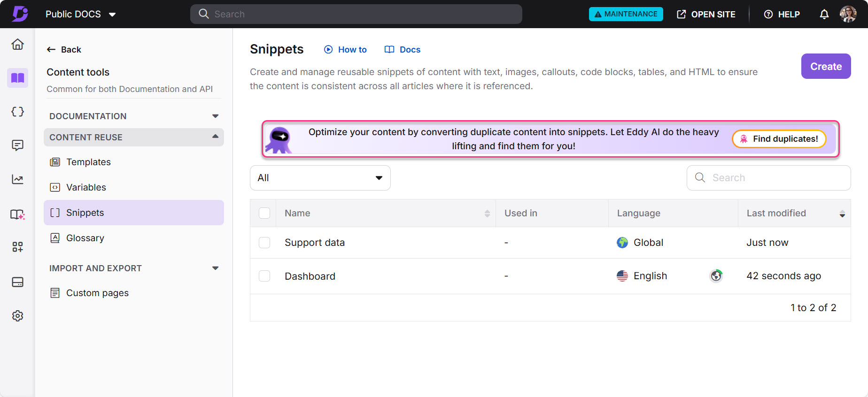
Task: Open Custom pages in the sidebar
Action: pos(134,293)
